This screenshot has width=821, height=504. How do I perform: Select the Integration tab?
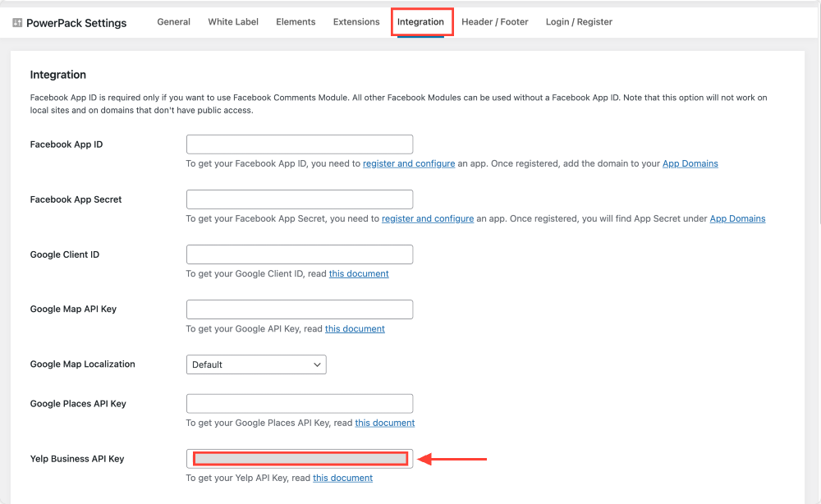click(420, 22)
